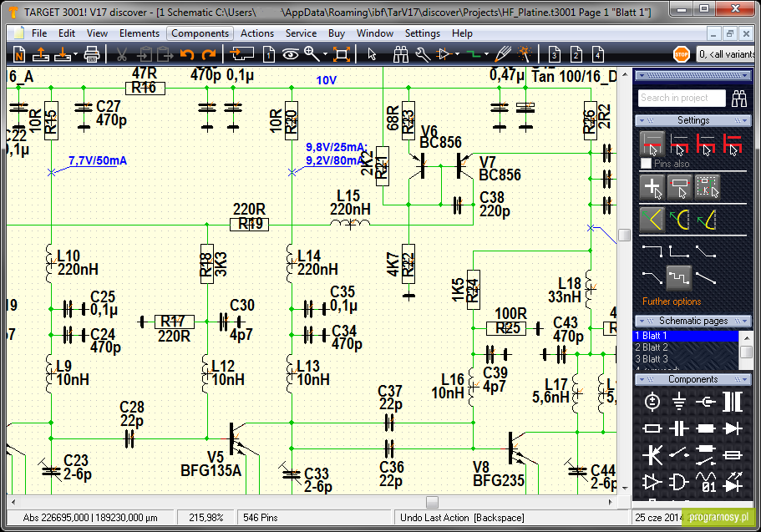
Task: Collapse the top sidebar grip header
Action: tap(693, 75)
